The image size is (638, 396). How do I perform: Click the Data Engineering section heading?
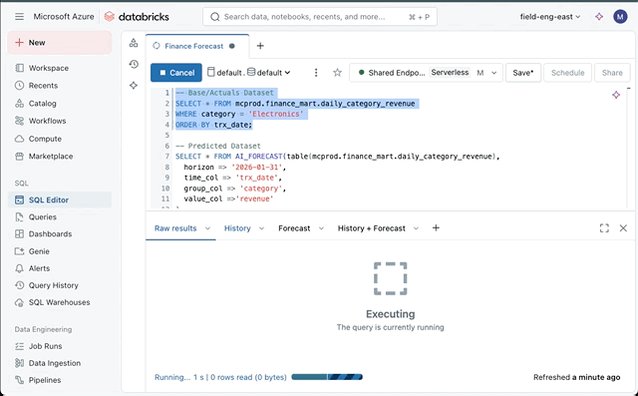[43, 329]
